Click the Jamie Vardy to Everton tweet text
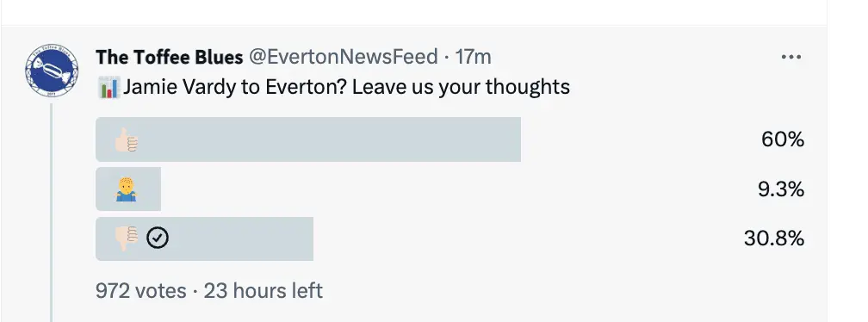Screen dimensions: 868x322 click(x=346, y=88)
